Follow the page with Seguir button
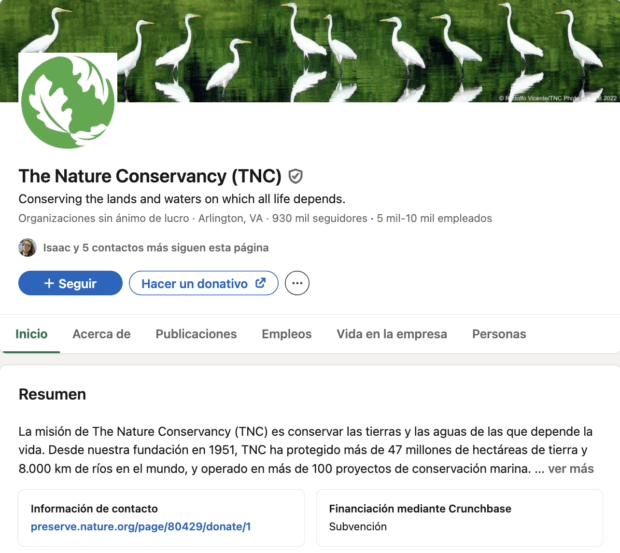Screen dimensions: 620x553 (70, 283)
